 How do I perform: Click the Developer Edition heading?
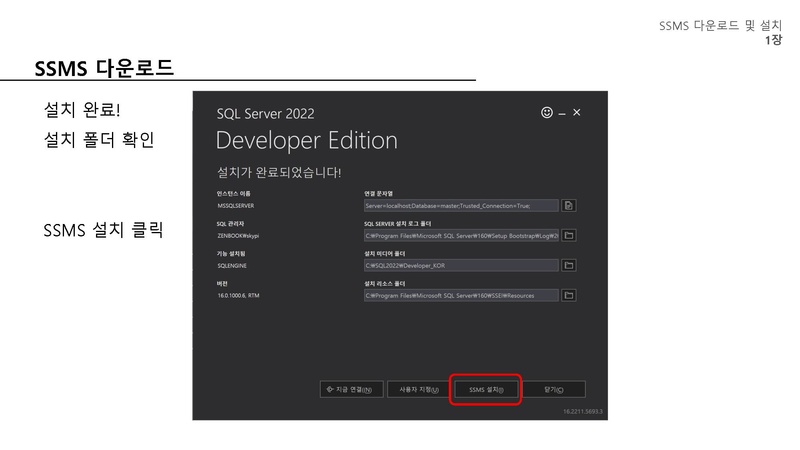306,139
